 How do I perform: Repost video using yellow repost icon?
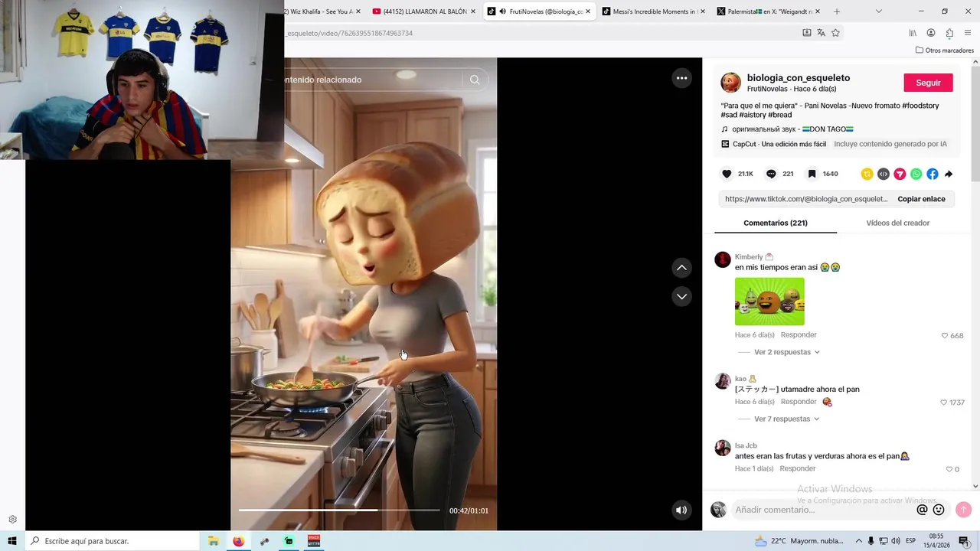click(867, 174)
